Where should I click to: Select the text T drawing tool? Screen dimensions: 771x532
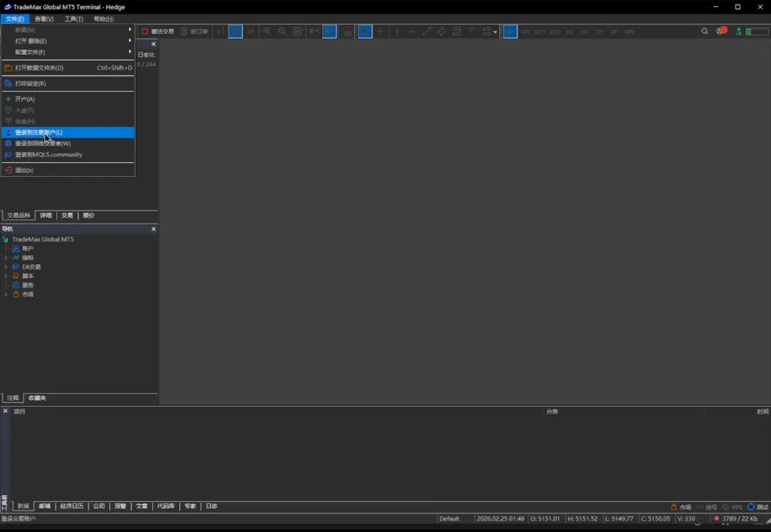tap(471, 31)
